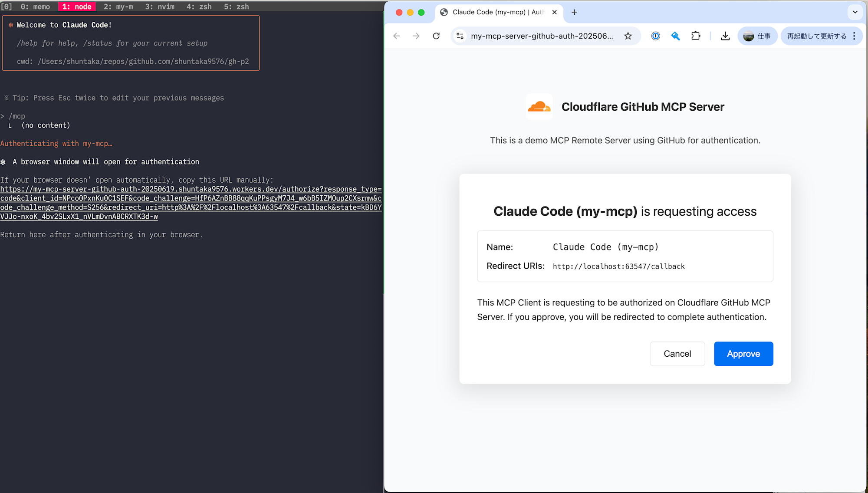The image size is (868, 493).
Task: Click the browser back arrow
Action: click(x=396, y=36)
